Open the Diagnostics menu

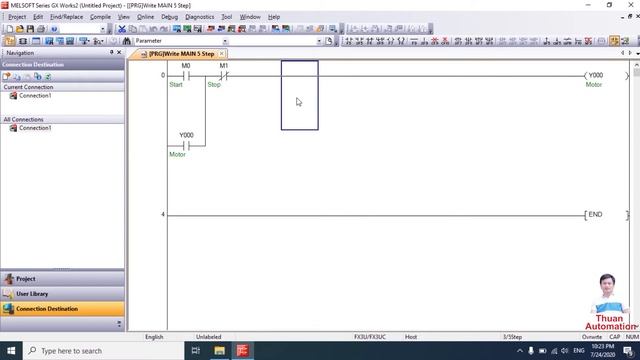pyautogui.click(x=200, y=17)
